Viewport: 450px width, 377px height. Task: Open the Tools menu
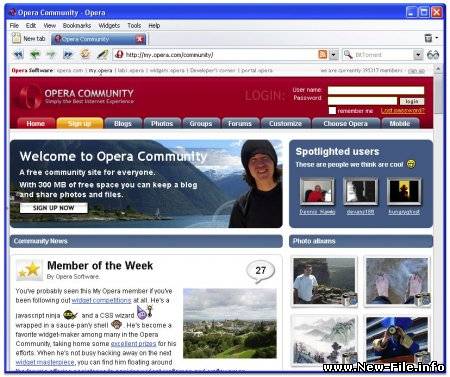[x=134, y=25]
